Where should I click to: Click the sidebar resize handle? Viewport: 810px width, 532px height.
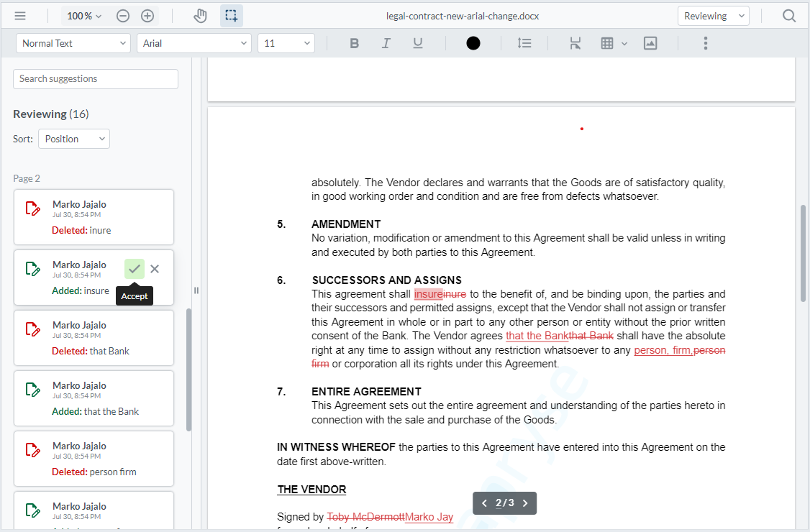(x=196, y=290)
